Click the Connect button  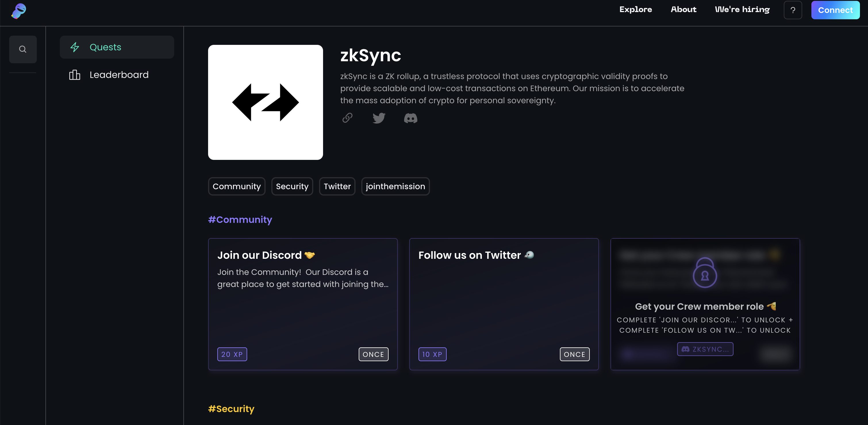[x=835, y=10]
